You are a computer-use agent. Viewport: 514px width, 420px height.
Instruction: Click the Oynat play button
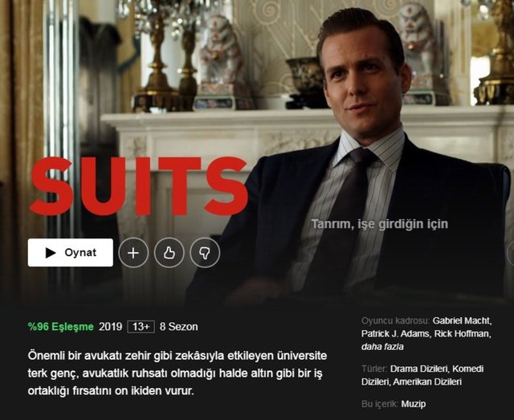click(71, 252)
